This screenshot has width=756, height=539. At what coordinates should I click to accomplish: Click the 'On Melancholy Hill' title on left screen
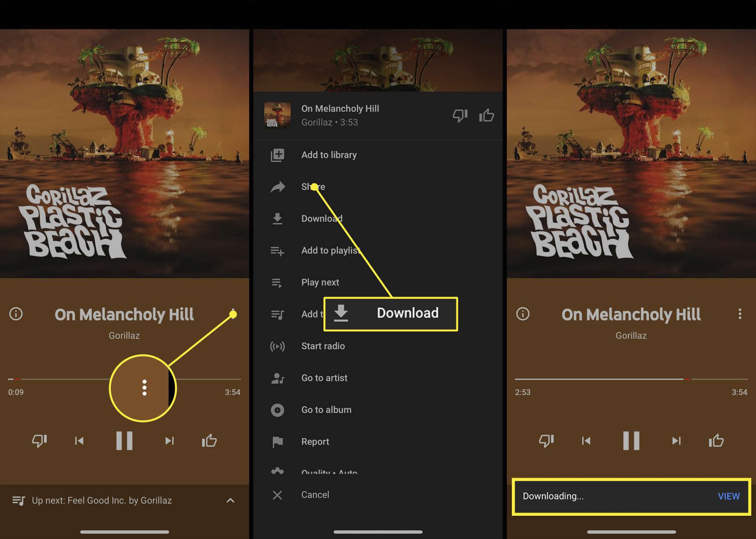tap(124, 314)
